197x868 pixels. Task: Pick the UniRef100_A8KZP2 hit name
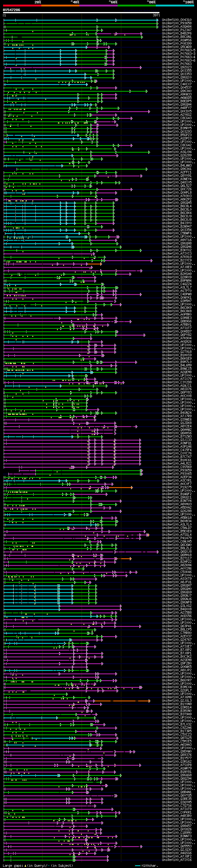click(x=177, y=200)
